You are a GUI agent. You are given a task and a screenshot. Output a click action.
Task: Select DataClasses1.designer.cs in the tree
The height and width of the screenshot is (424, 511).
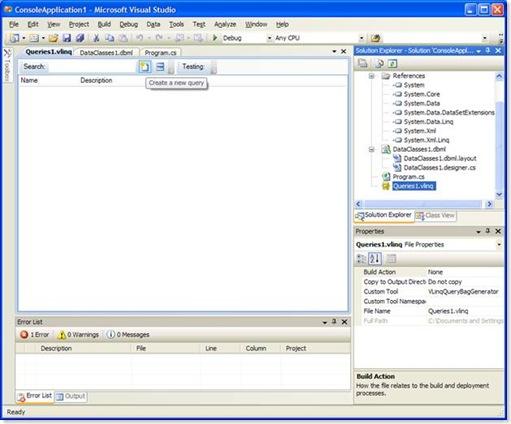coord(440,168)
